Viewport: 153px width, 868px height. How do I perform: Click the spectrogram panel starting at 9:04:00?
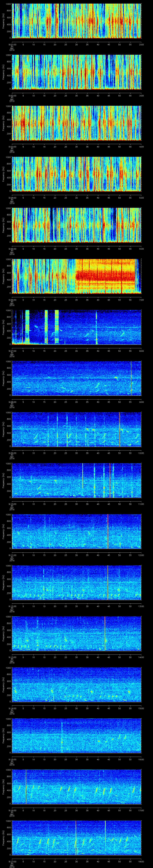pyautogui.click(x=77, y=174)
